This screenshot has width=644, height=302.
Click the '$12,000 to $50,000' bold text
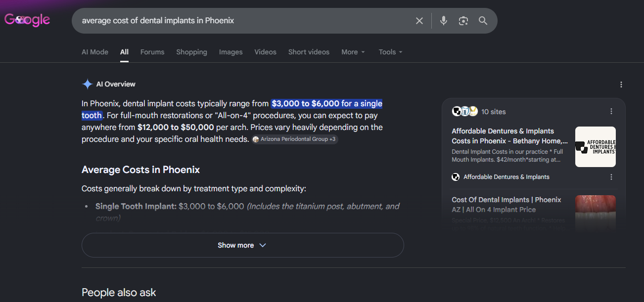point(176,127)
